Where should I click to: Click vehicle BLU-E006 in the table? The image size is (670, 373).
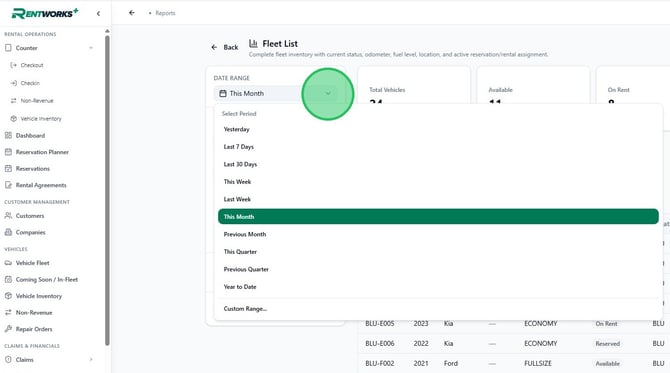coord(380,344)
